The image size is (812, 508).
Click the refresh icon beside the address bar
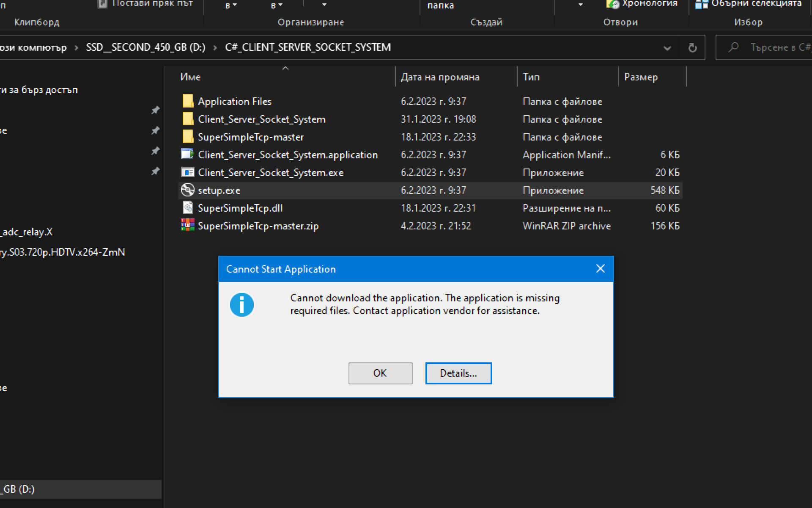tap(692, 47)
